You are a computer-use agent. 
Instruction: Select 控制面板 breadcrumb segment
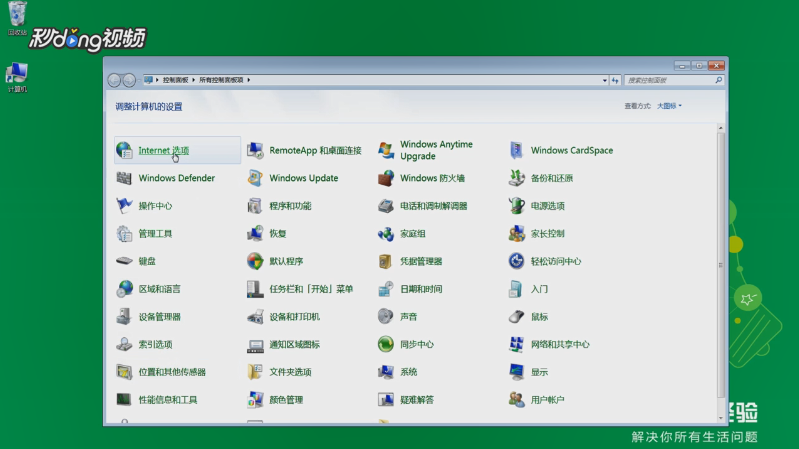(176, 80)
